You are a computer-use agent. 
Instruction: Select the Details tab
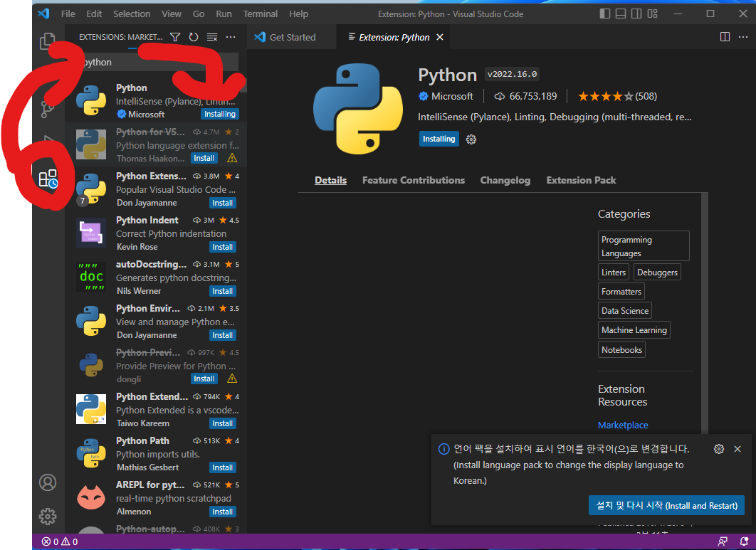point(331,180)
